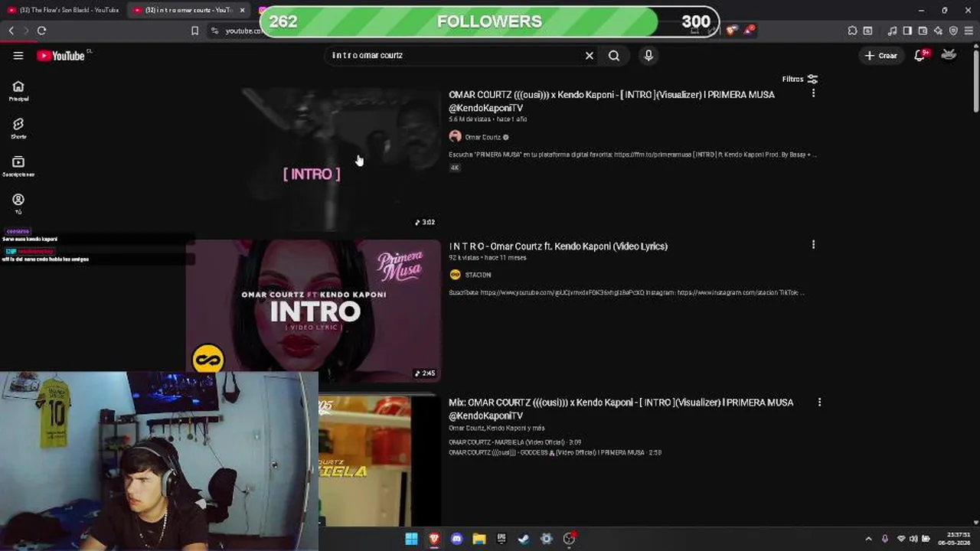The height and width of the screenshot is (551, 980).
Task: Visit the Omar Courtz channel name
Action: point(482,137)
